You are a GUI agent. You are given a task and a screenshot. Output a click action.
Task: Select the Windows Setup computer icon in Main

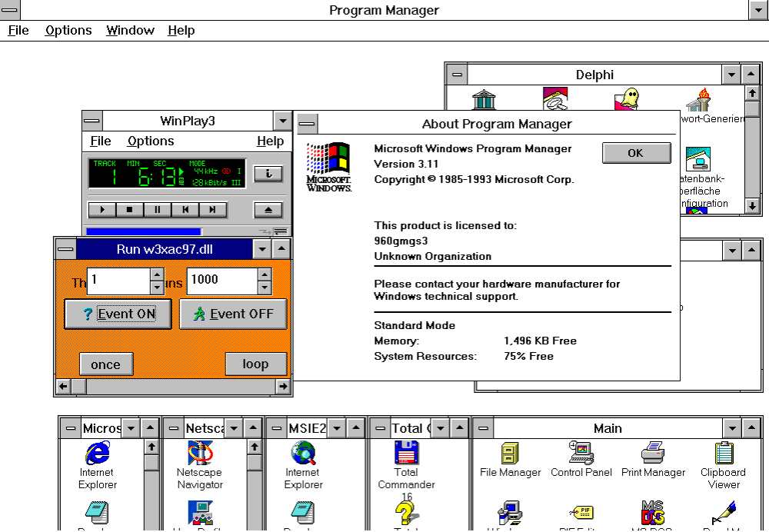[510, 513]
